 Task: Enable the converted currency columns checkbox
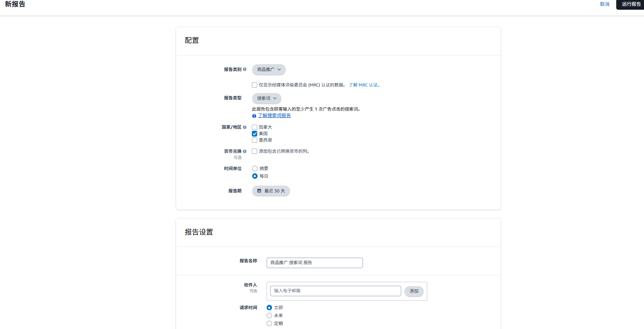[254, 151]
